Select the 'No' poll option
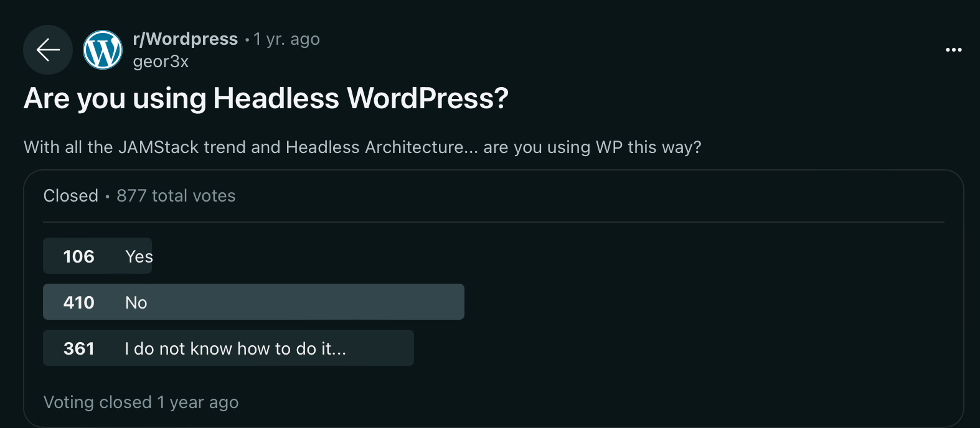Screen dimensions: 980x428 point(136,302)
